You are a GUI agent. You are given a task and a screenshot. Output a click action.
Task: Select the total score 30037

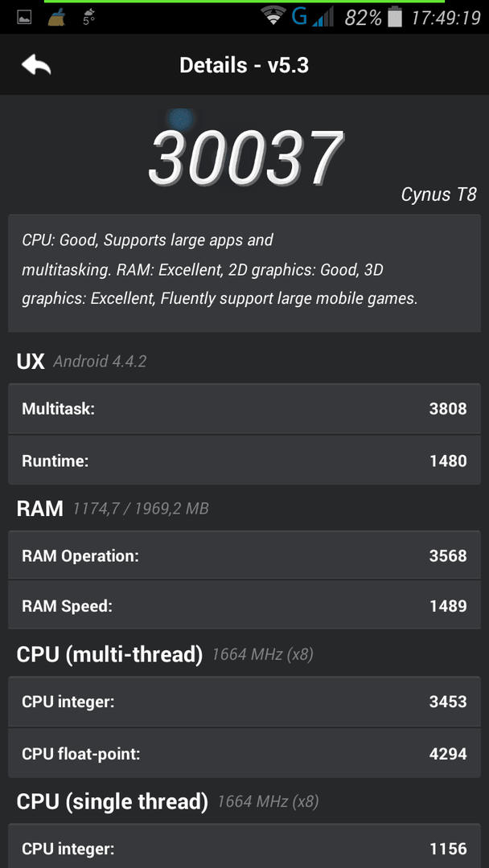[246, 158]
